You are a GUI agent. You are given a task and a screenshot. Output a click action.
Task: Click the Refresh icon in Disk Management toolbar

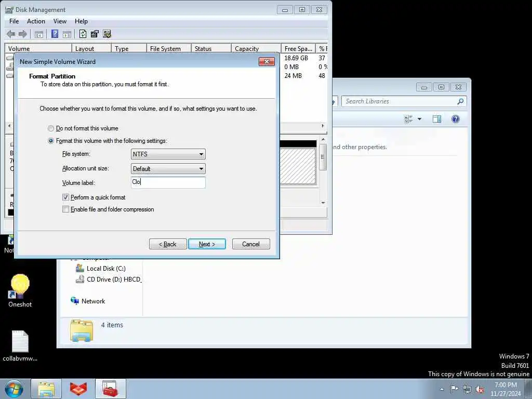[83, 34]
